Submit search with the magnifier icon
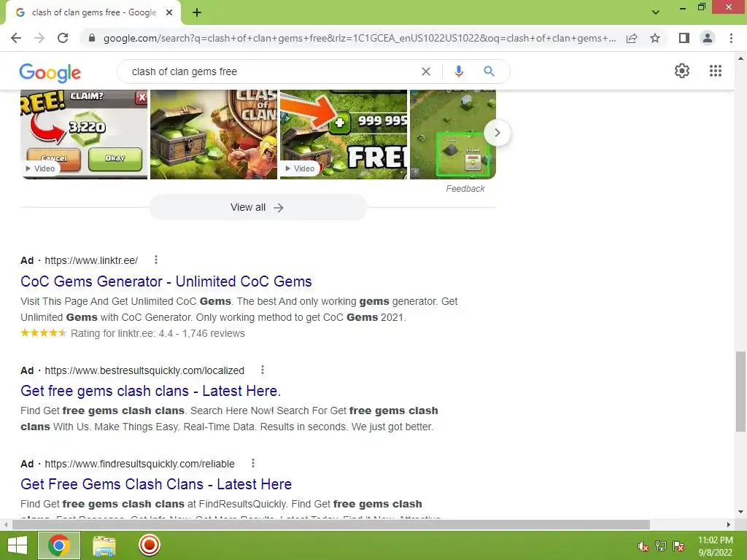747x560 pixels. (x=489, y=71)
